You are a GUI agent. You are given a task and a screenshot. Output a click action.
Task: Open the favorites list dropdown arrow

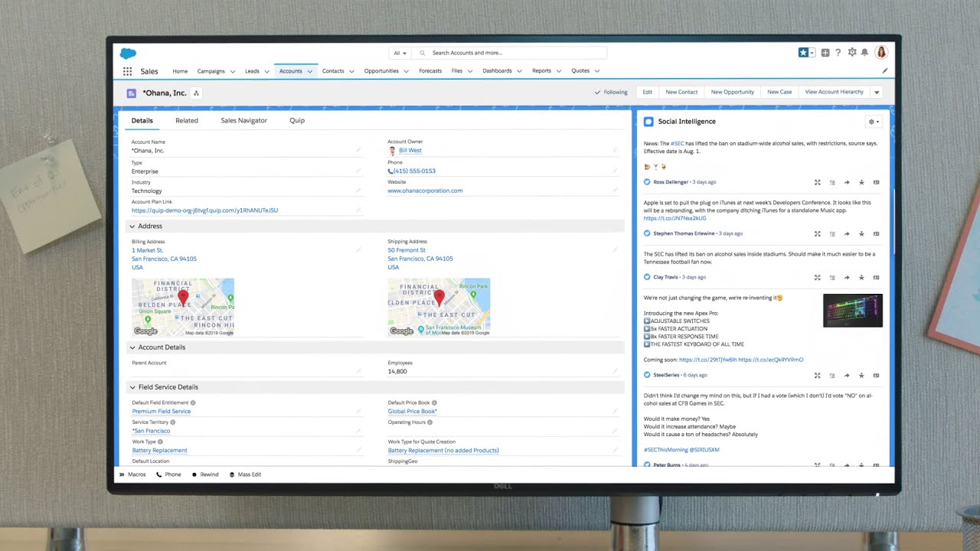click(812, 53)
